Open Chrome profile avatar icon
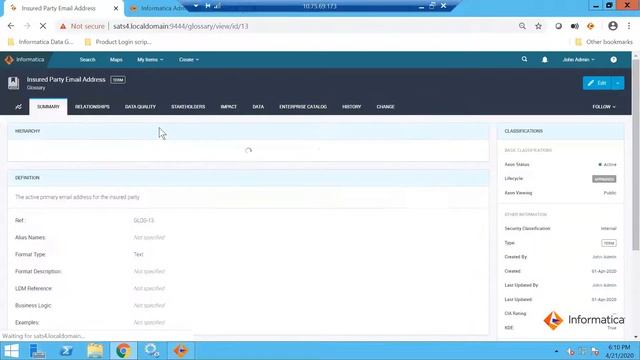 (613, 26)
